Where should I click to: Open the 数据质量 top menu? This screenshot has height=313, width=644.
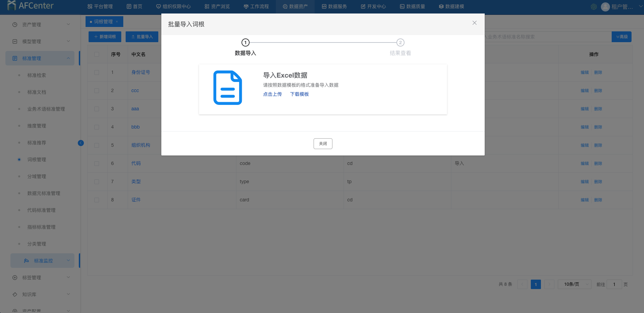tap(412, 6)
